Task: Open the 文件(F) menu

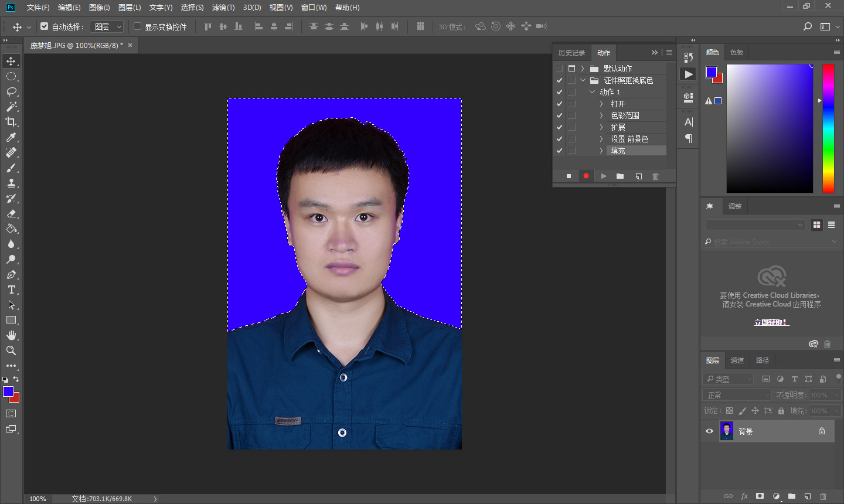Action: [38, 8]
